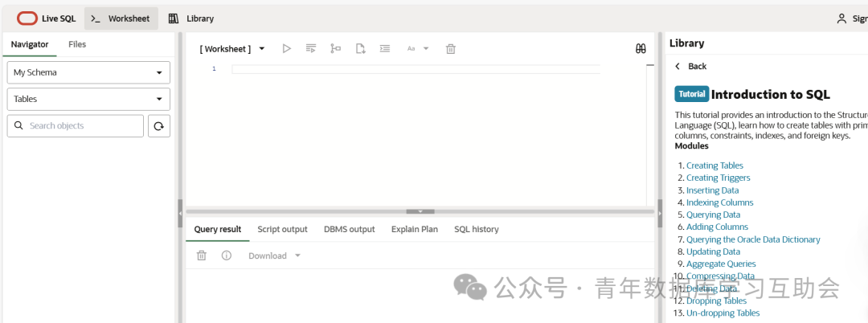
Task: Switch to the Navigator tab
Action: [x=30, y=44]
